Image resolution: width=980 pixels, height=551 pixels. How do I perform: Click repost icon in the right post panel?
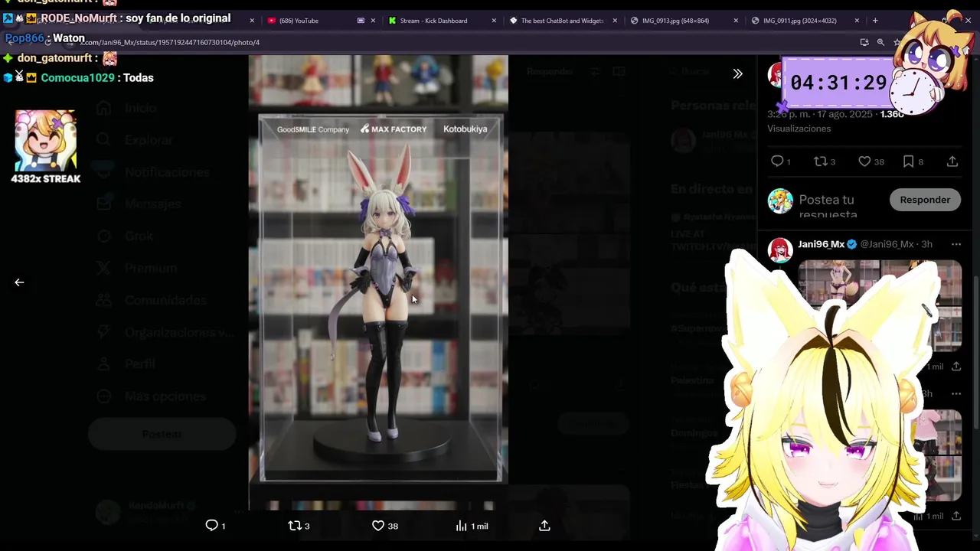tap(820, 161)
